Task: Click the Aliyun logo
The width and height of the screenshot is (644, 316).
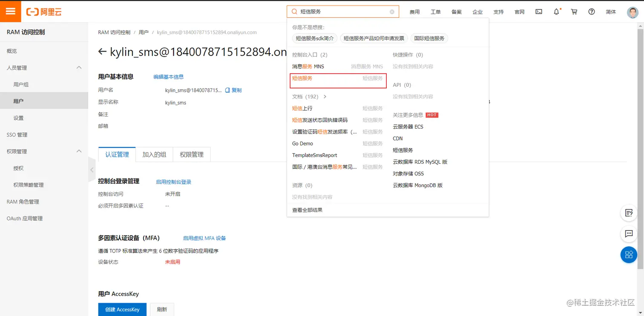Action: tap(44, 12)
